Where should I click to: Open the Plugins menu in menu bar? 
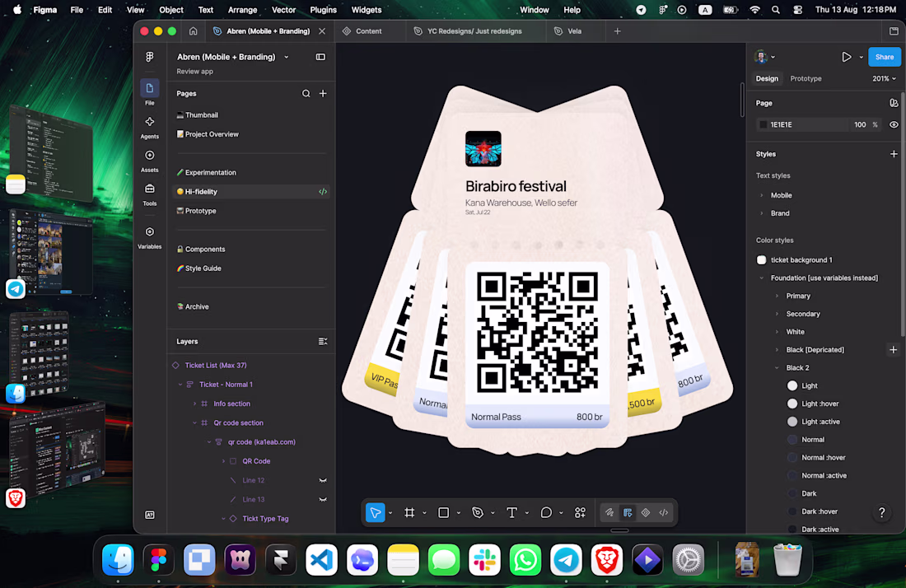[323, 10]
